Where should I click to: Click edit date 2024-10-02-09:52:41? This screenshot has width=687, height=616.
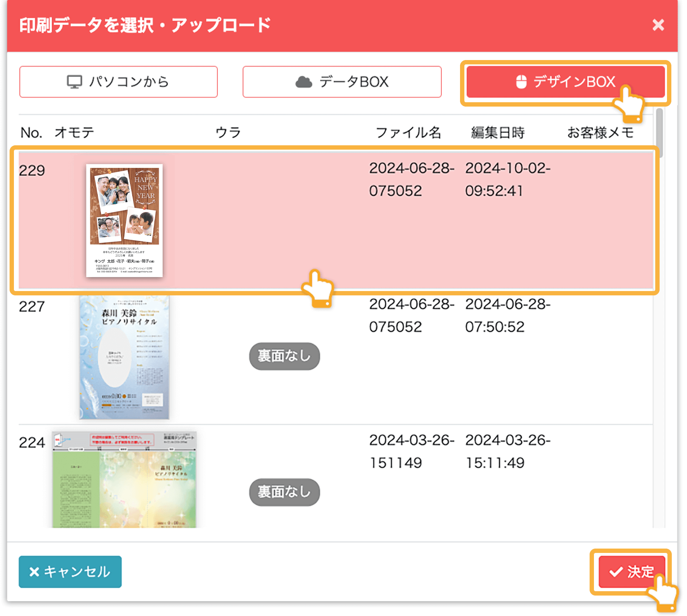click(507, 179)
